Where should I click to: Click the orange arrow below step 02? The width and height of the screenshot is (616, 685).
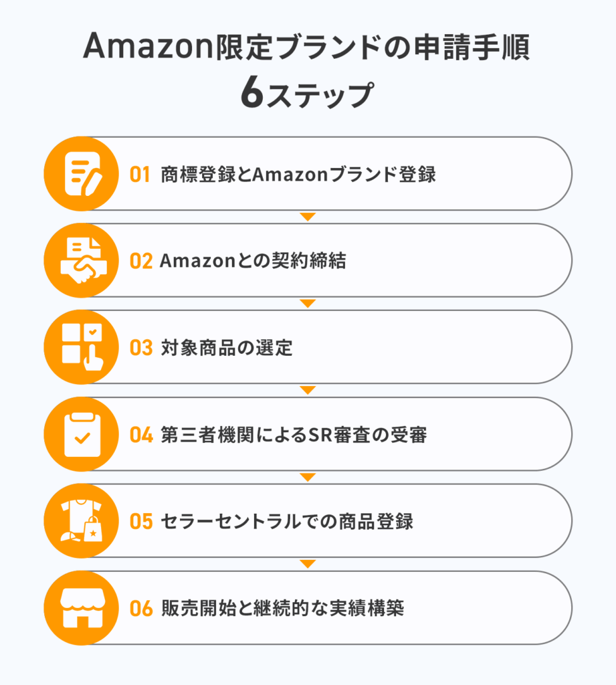click(x=308, y=303)
